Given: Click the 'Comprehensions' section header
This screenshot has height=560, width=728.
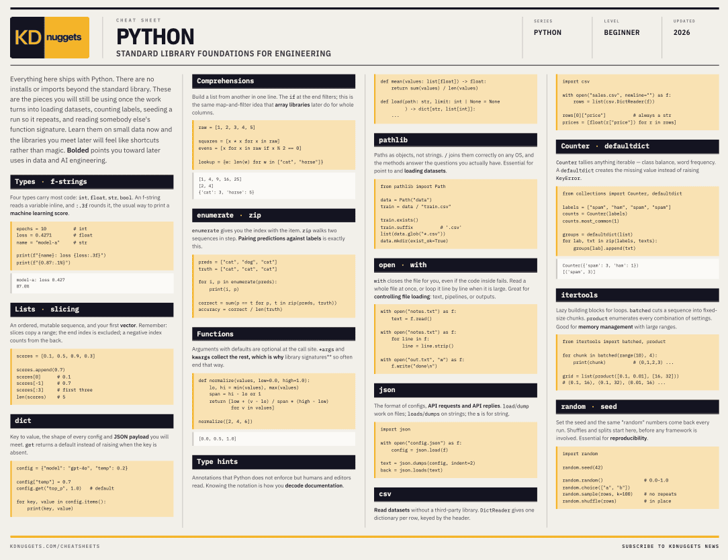Looking at the screenshot, I should (x=273, y=81).
